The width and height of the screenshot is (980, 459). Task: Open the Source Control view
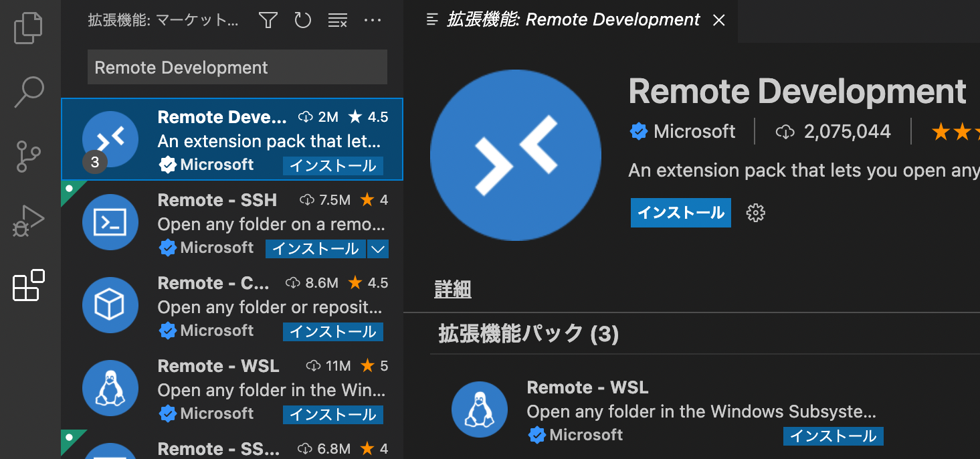(x=28, y=156)
